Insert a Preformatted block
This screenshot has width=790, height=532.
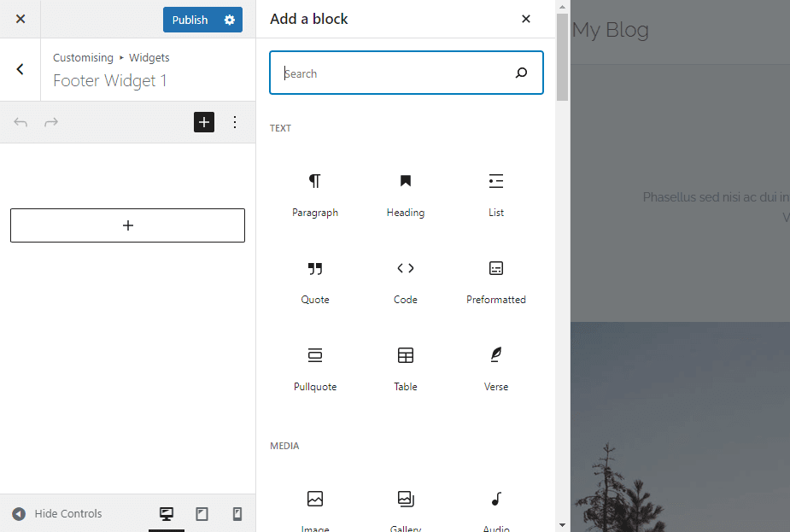(495, 282)
